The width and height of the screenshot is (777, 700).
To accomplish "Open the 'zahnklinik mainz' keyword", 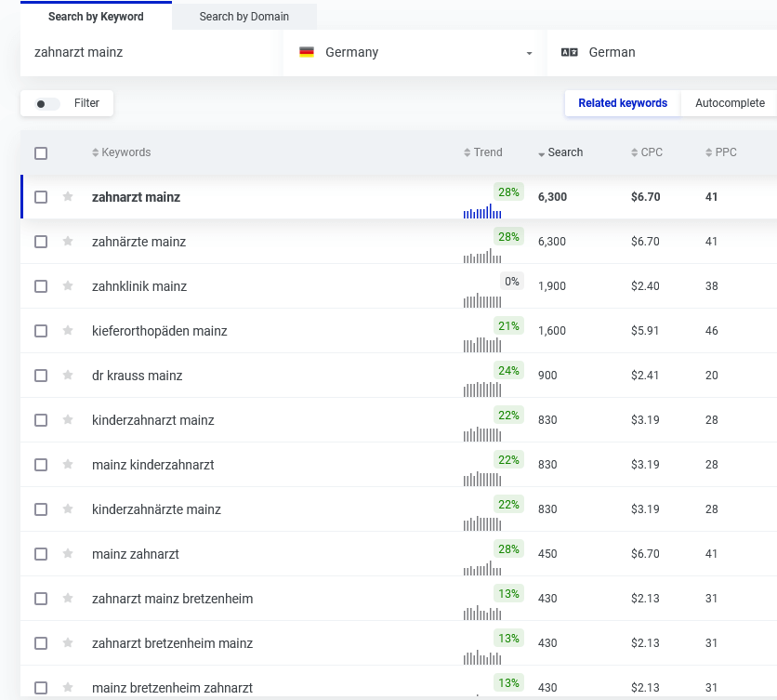I will pos(139,286).
